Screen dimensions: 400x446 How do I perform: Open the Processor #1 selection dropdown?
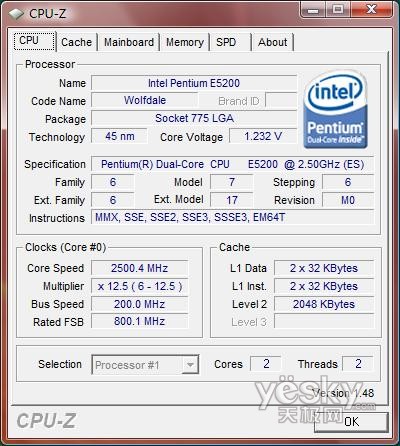coord(145,364)
